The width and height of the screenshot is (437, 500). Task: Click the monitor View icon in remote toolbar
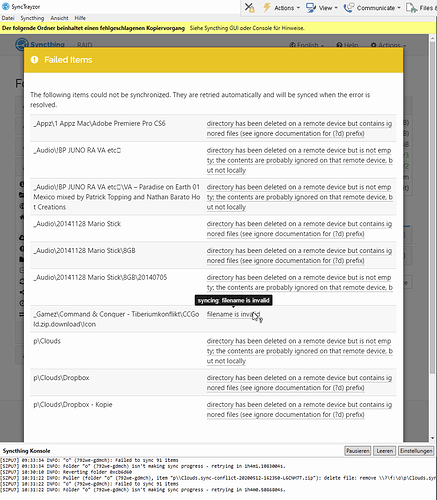tap(311, 8)
